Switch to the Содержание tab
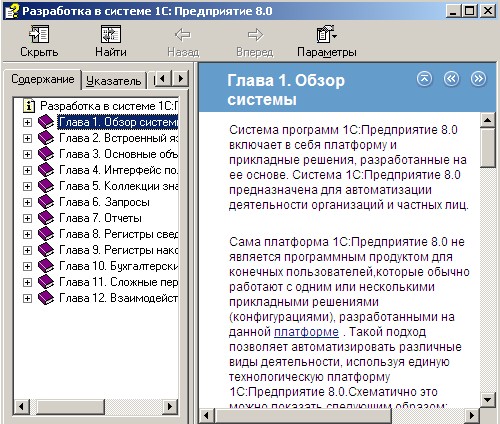Image resolution: width=500 pixels, height=424 pixels. point(43,79)
